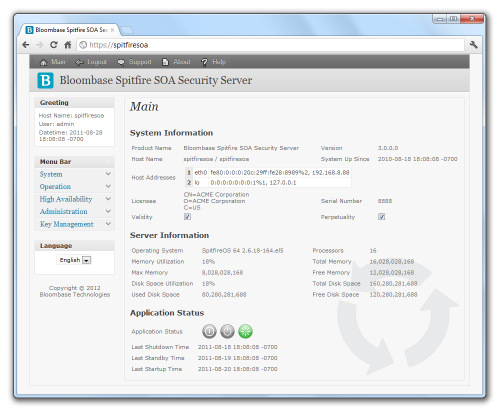Screen dimensions: 500x413
Task: Reload the page with the refresh icon
Action: coord(54,45)
